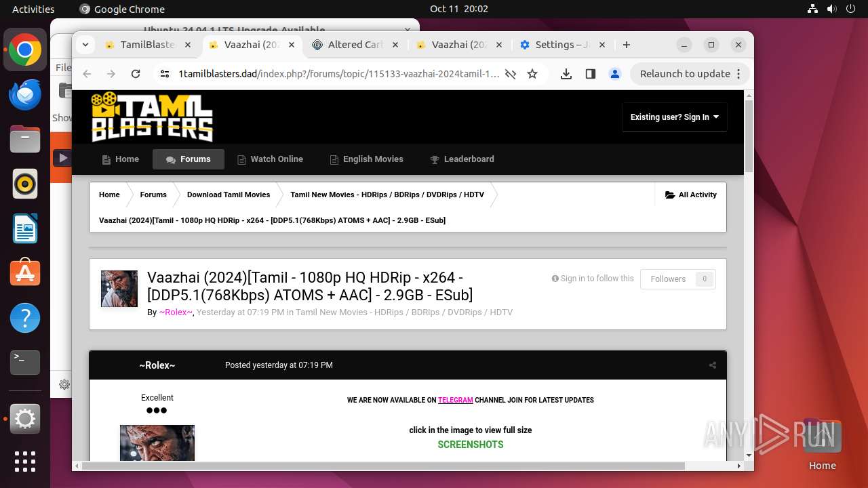
Task: Click the address bar URL field
Action: pos(338,74)
